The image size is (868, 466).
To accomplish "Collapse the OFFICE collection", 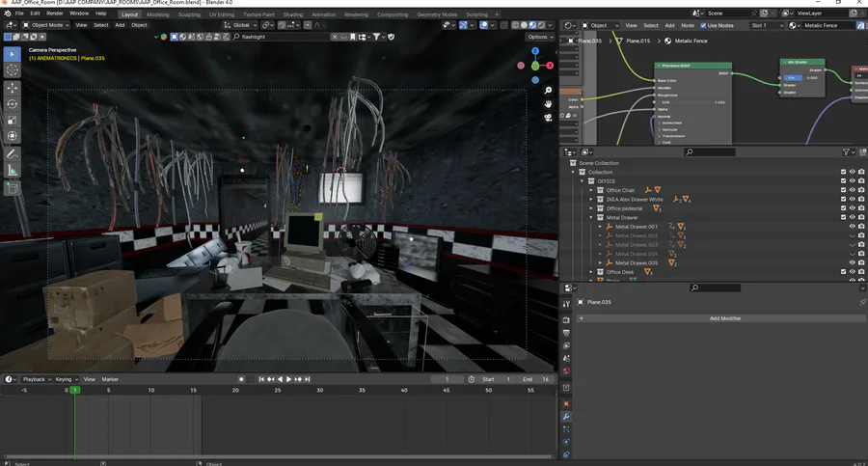I will coord(583,181).
